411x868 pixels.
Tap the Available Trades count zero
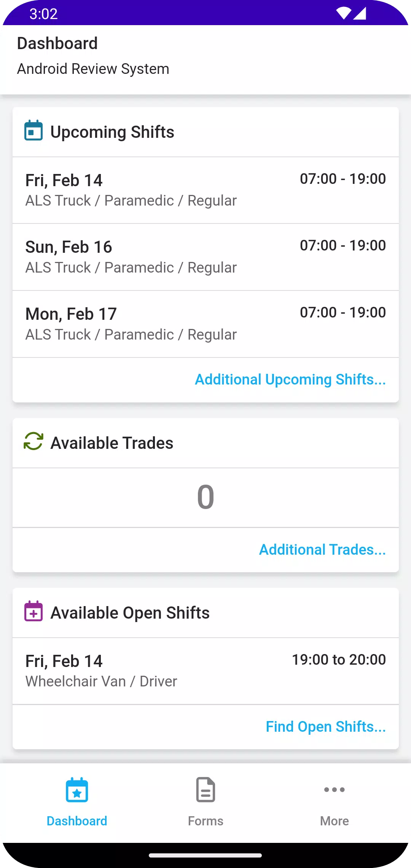click(x=205, y=497)
